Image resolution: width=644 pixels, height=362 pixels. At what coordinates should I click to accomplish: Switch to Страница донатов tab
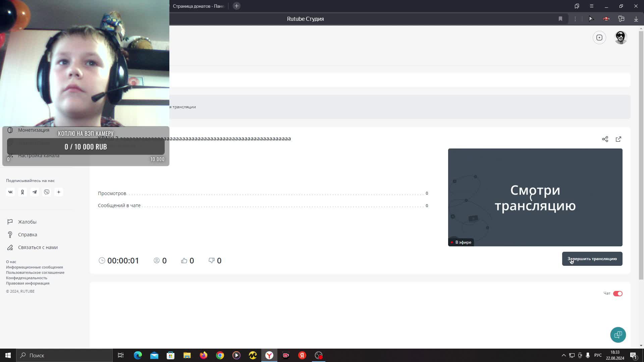coord(199,6)
